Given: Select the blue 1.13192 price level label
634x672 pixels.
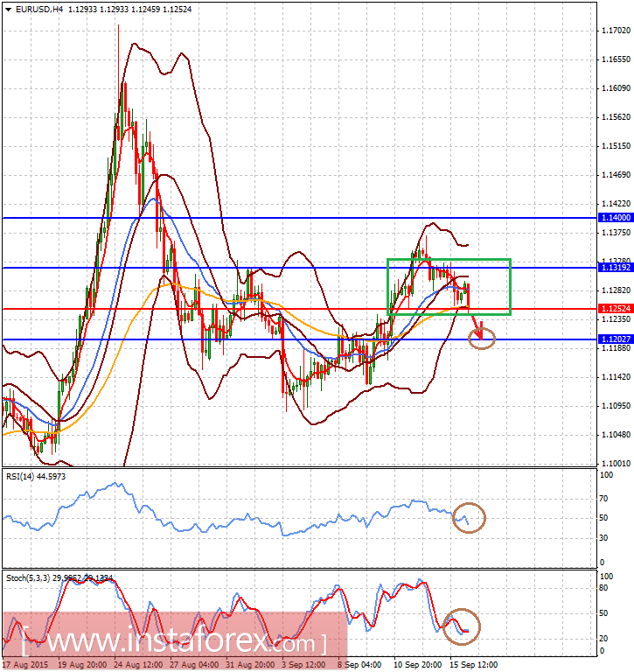Looking at the screenshot, I should point(612,268).
